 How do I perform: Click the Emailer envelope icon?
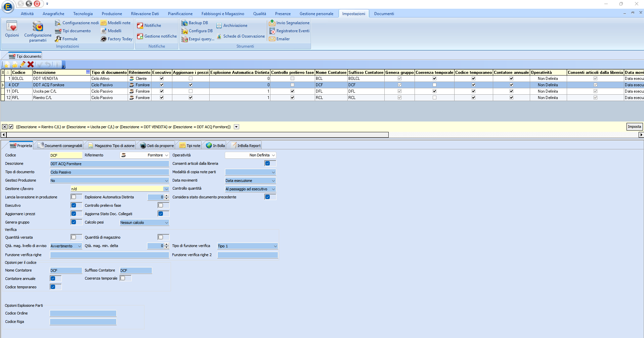pos(272,39)
